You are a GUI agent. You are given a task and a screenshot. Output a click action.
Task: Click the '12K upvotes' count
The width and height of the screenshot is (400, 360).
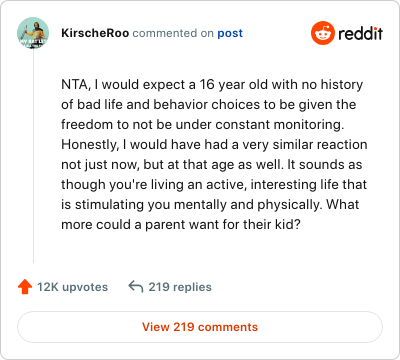(x=72, y=287)
